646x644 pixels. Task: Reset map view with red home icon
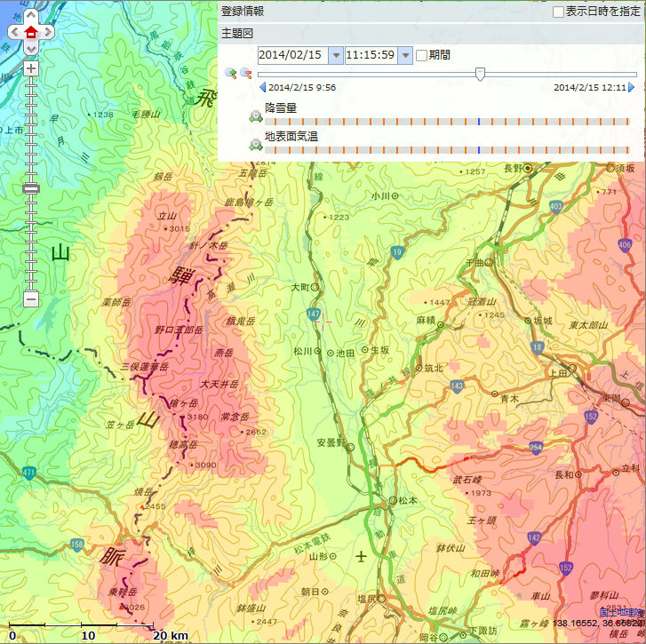pyautogui.click(x=31, y=32)
